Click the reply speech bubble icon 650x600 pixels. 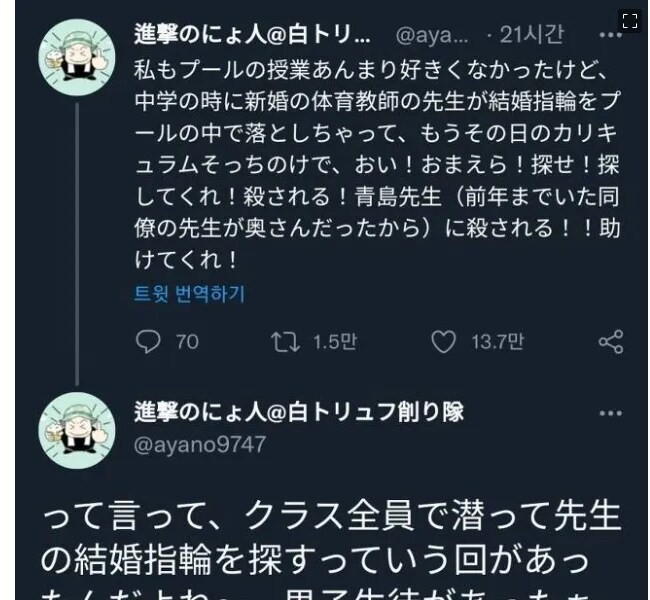(x=148, y=342)
